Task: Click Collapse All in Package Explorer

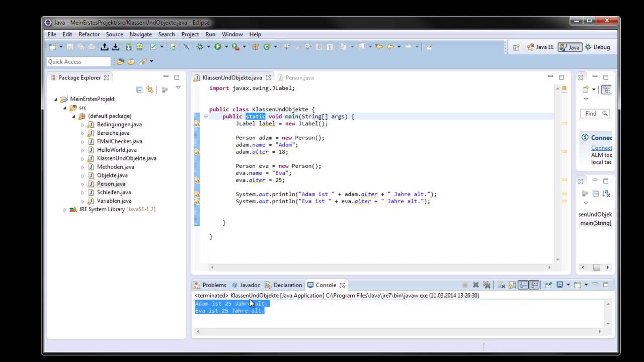Action: (x=139, y=89)
